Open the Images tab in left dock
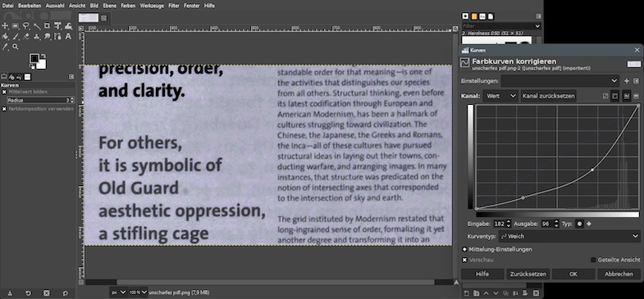Screen dimensions: 644x299 (28, 77)
